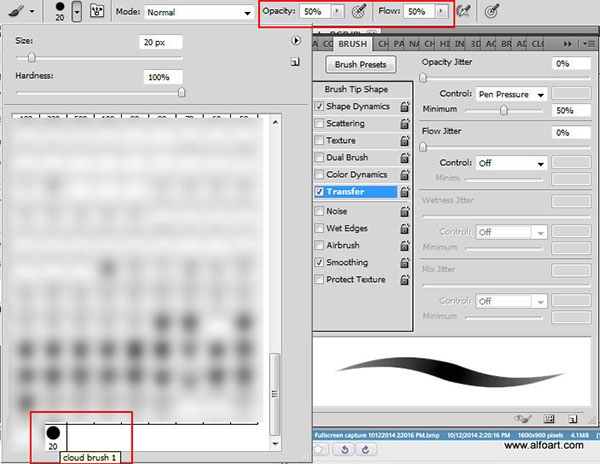Click the Opacity value field showing 50%
The width and height of the screenshot is (600, 464).
[x=315, y=11]
